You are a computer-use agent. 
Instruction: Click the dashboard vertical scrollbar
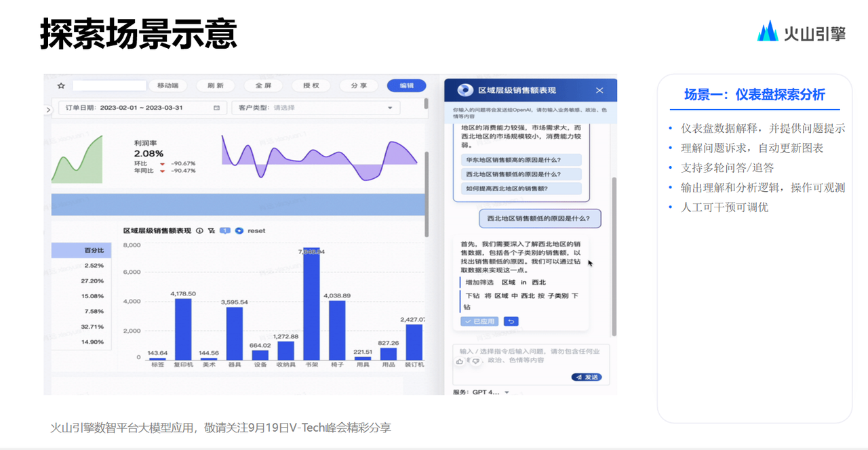pyautogui.click(x=427, y=193)
